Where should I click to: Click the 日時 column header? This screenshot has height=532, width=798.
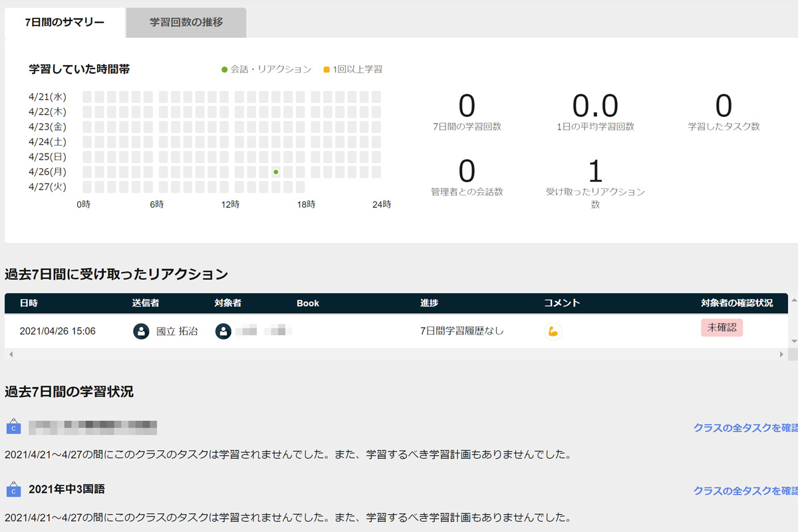click(x=29, y=303)
